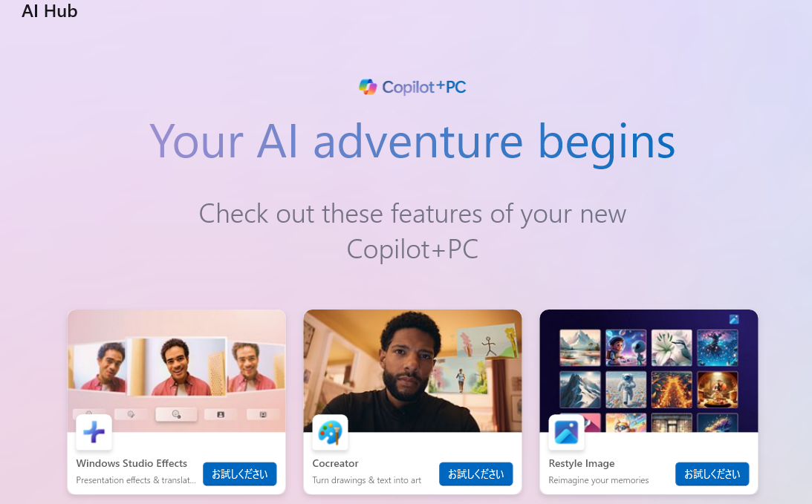Launch Restyle Image via お試しください button
Image resolution: width=812 pixels, height=504 pixels.
point(712,474)
